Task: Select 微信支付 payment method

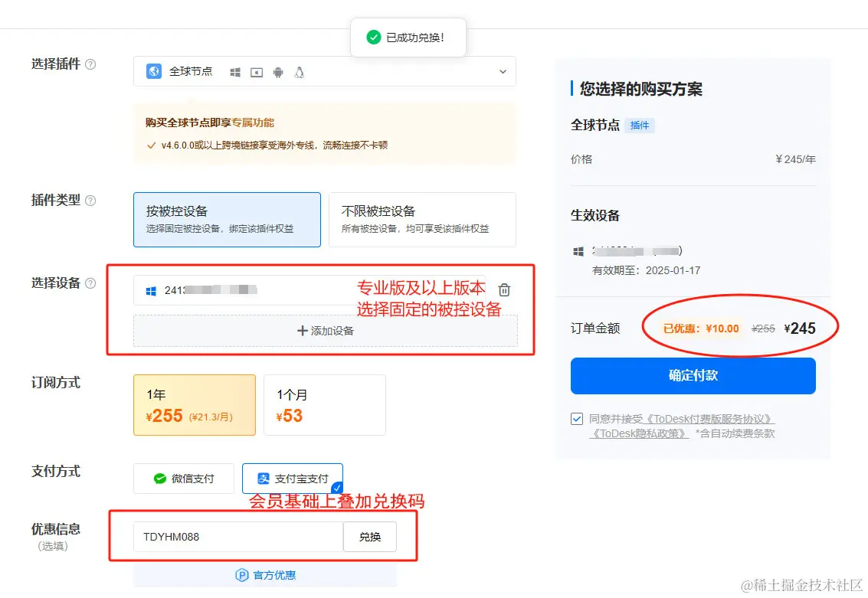Action: tap(184, 479)
